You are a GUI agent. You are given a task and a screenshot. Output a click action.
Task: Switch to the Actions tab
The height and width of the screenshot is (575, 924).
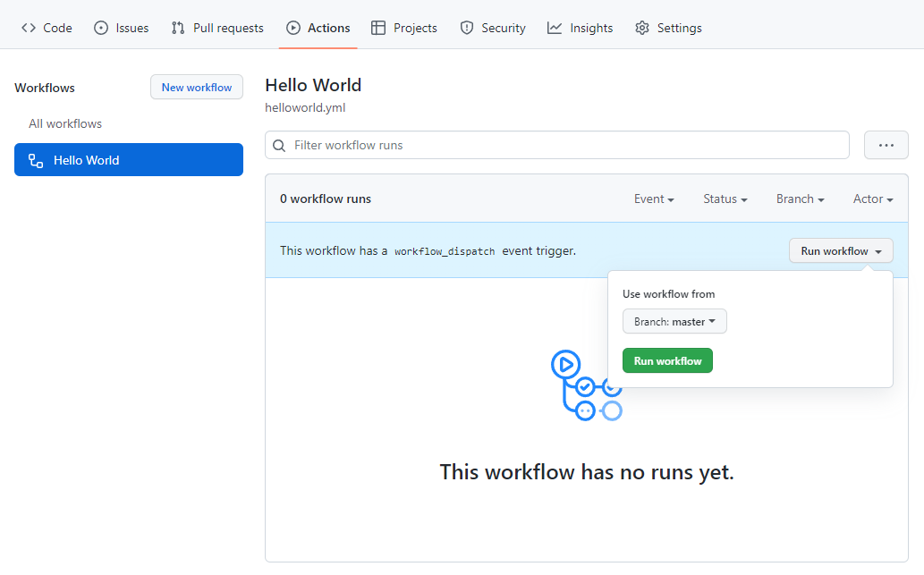318,28
